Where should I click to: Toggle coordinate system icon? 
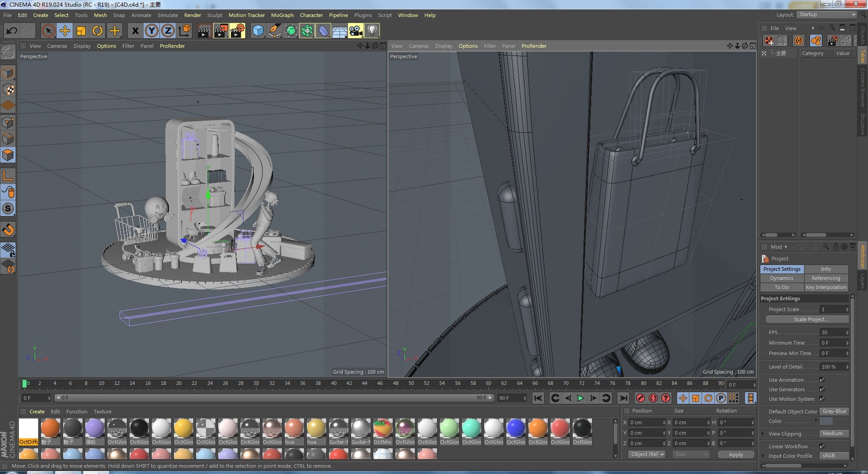click(x=184, y=31)
